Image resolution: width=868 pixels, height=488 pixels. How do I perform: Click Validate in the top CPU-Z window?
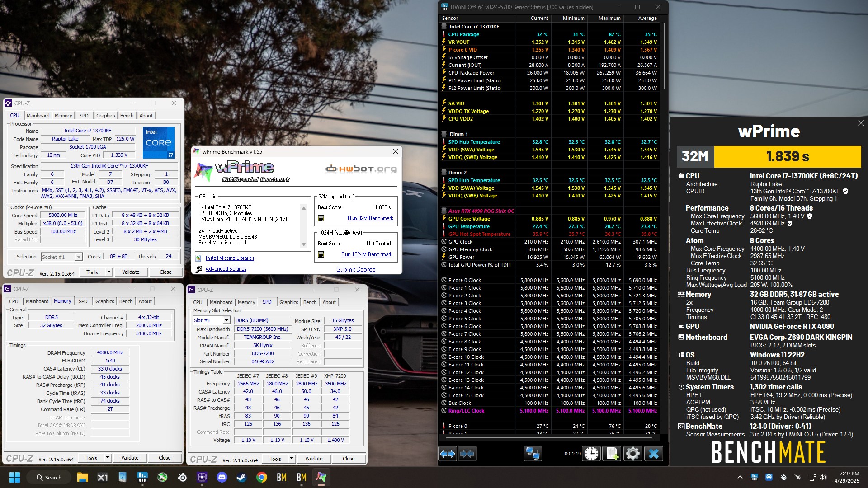coord(131,272)
